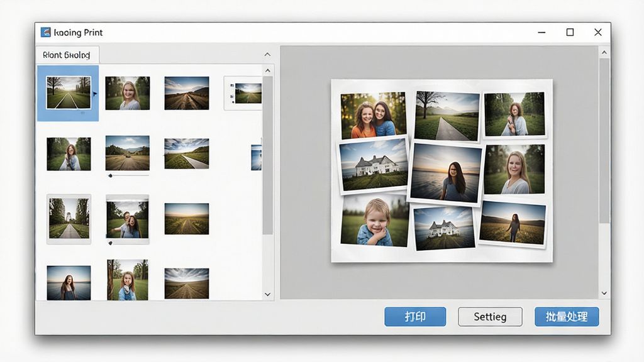Click the photo list scroll-down arrow
The image size is (644, 362).
click(268, 294)
